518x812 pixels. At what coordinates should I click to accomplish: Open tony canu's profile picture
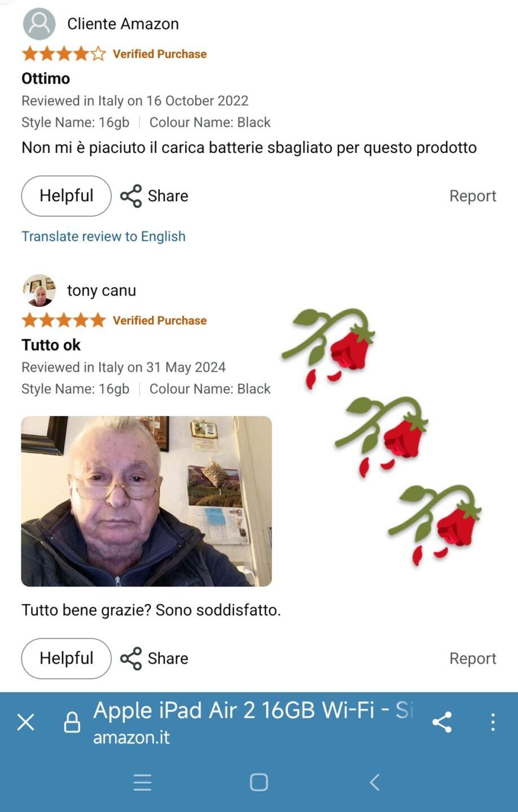click(39, 290)
